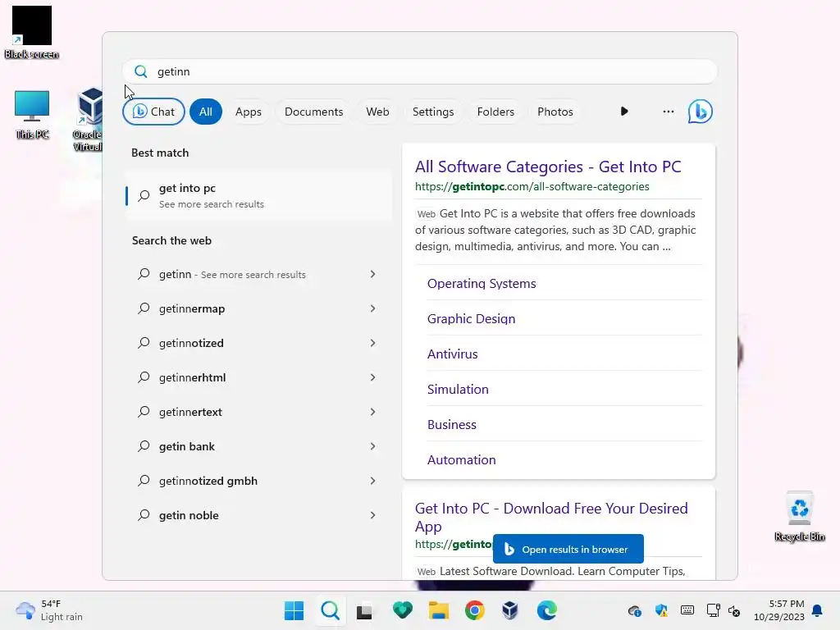The image size is (840, 630).
Task: Open the weather widget showing Light rain
Action: tap(49, 610)
